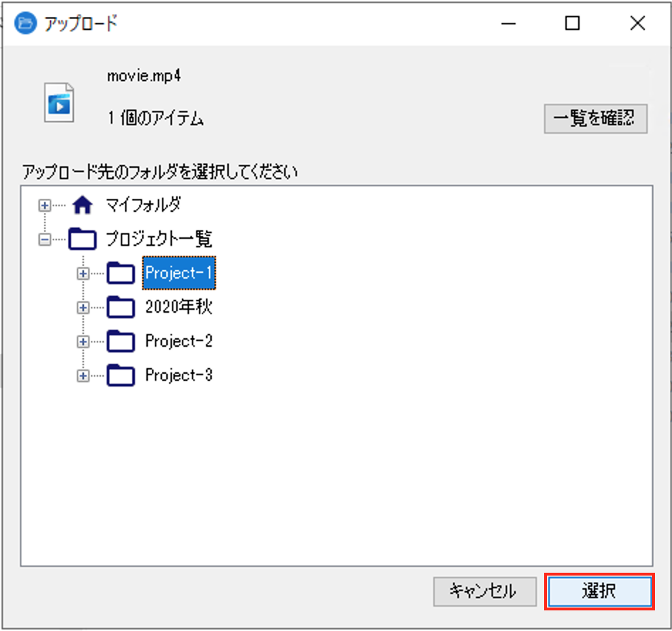672x631 pixels.
Task: Click the マイフォルダ home icon
Action: click(x=82, y=205)
